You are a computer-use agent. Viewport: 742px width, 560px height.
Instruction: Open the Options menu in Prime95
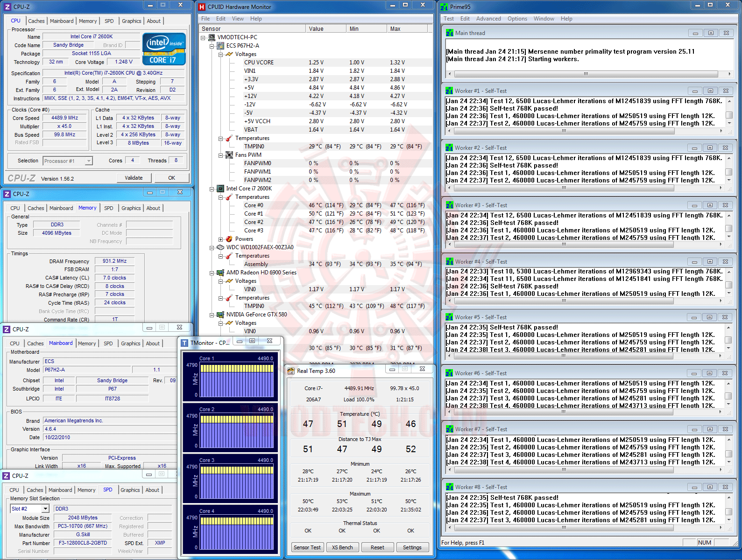click(x=517, y=19)
